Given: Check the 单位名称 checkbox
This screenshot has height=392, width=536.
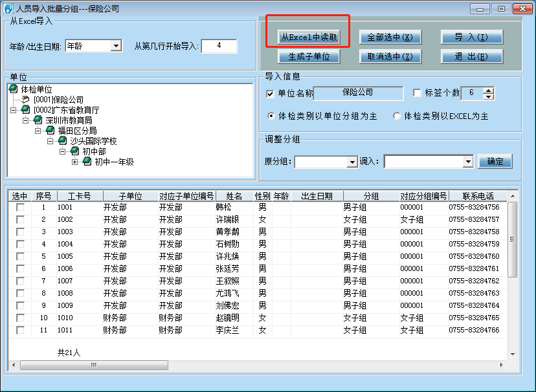Looking at the screenshot, I should [x=270, y=94].
